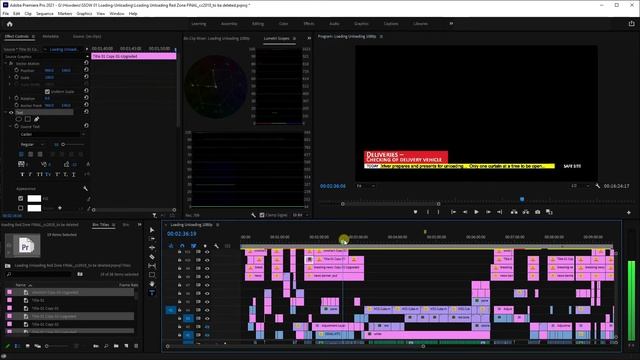Screen dimensions: 640x360
Task: Collapse Source Text section
Action: tap(10, 127)
